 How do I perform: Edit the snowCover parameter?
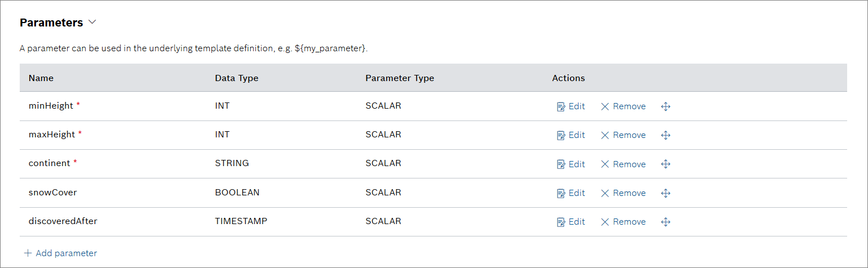pyautogui.click(x=570, y=193)
